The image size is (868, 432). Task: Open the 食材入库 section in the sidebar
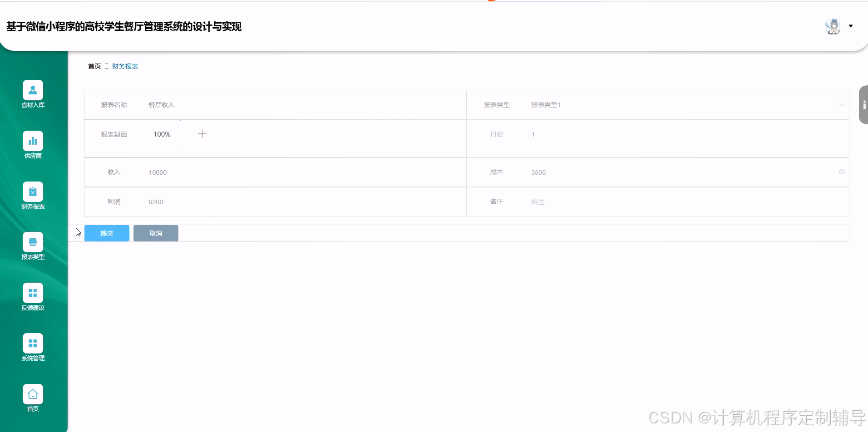pyautogui.click(x=32, y=94)
